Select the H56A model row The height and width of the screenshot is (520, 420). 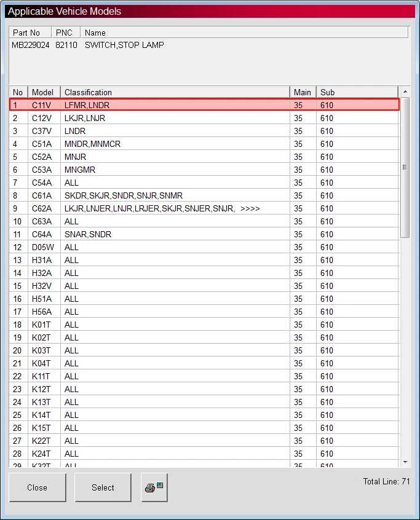[x=204, y=312]
